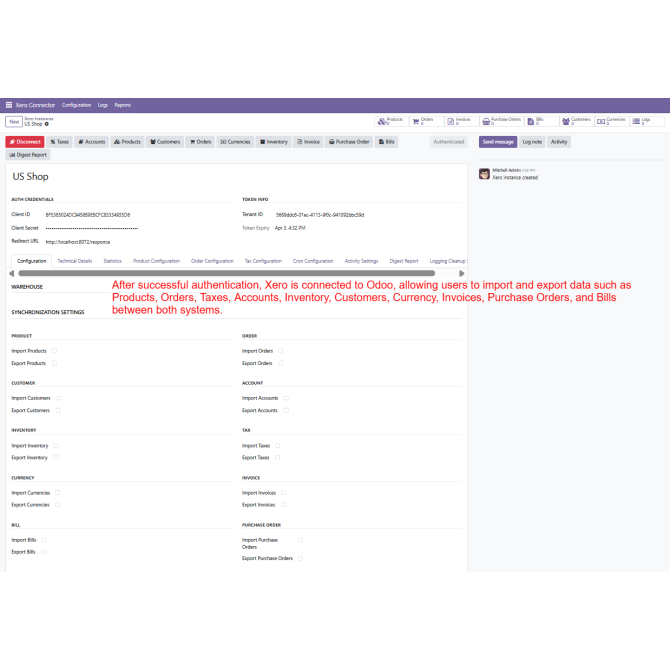Click the Client ID field value
Image resolution: width=670 pixels, height=670 pixels.
(x=88, y=215)
